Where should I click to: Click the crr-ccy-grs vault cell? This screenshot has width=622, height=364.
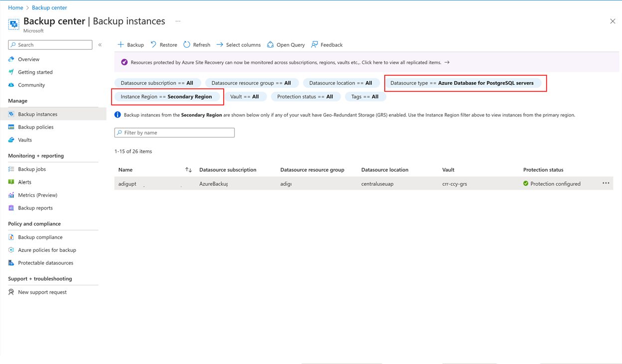[455, 184]
